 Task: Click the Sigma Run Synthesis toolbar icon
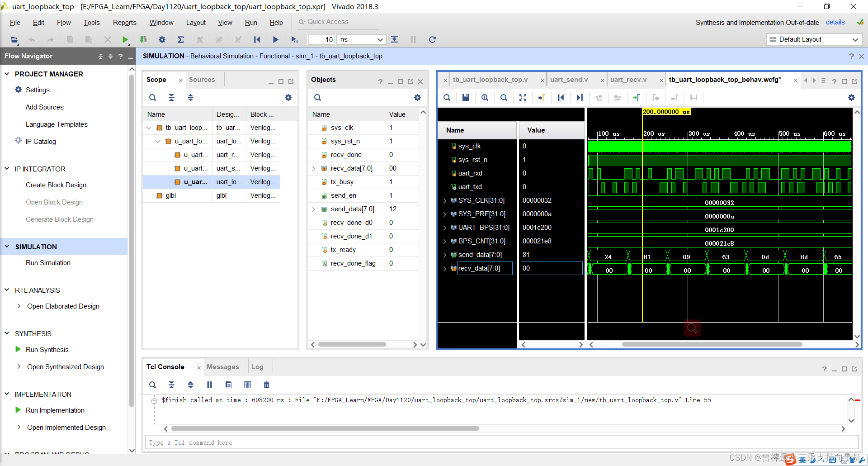click(181, 40)
